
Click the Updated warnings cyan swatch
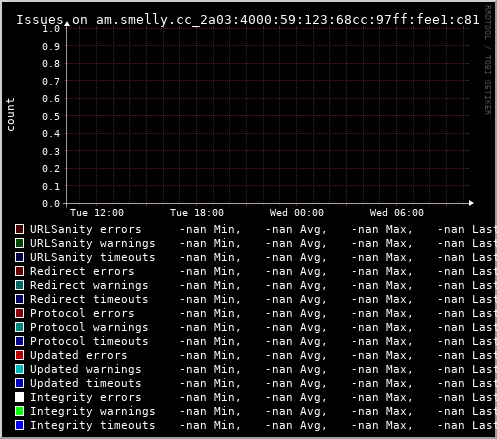click(20, 369)
